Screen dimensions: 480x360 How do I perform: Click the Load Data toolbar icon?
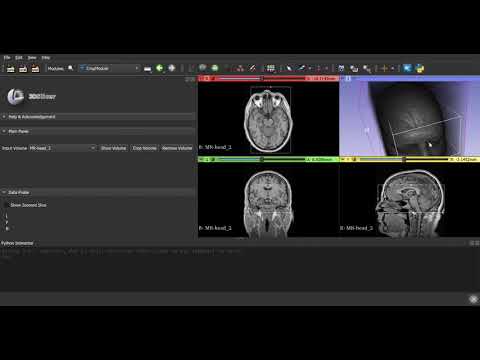click(x=11, y=69)
